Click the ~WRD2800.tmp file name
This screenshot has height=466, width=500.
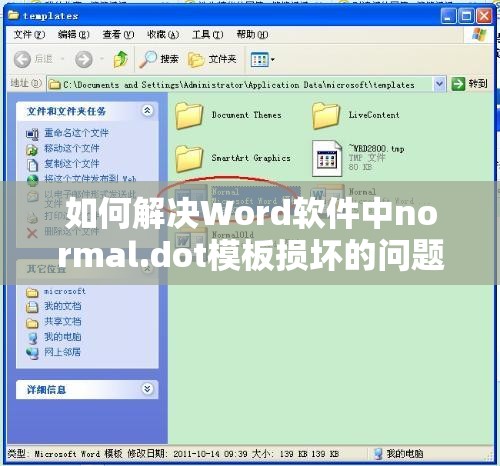click(x=377, y=148)
